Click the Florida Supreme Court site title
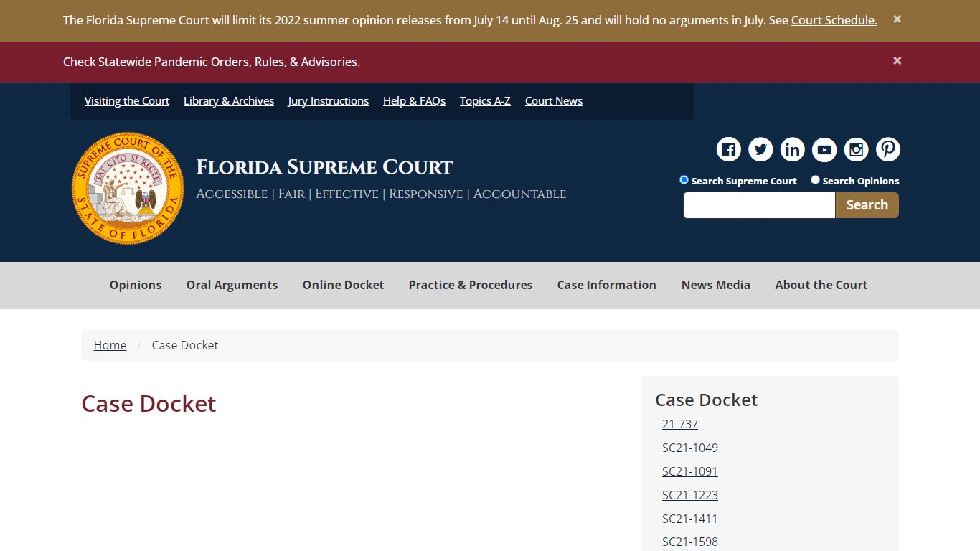Screen dimensions: 980x551 [324, 167]
